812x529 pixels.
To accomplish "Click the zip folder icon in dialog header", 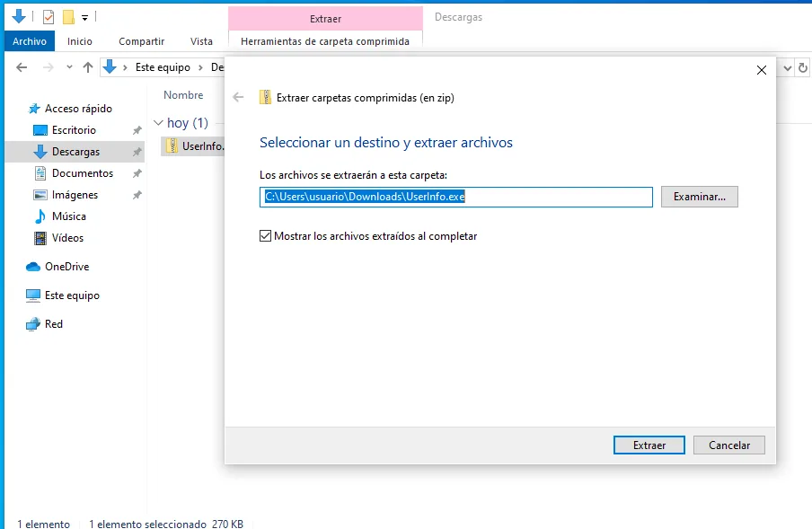I will 265,97.
